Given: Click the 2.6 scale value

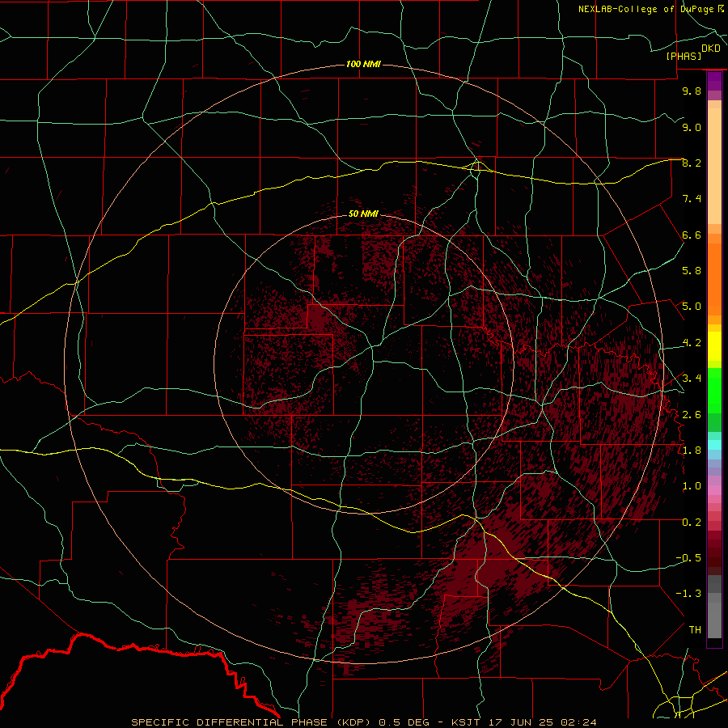Looking at the screenshot, I should (692, 415).
